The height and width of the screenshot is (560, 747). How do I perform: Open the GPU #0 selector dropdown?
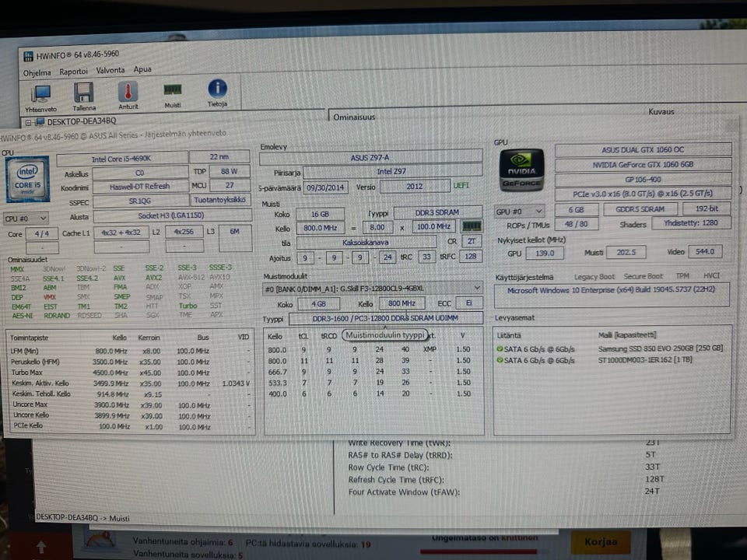click(x=519, y=211)
